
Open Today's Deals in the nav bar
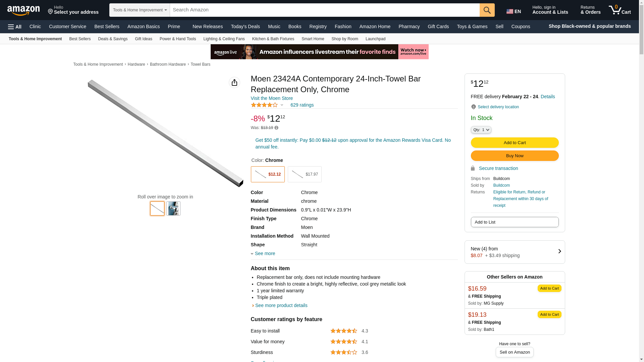[x=245, y=26]
